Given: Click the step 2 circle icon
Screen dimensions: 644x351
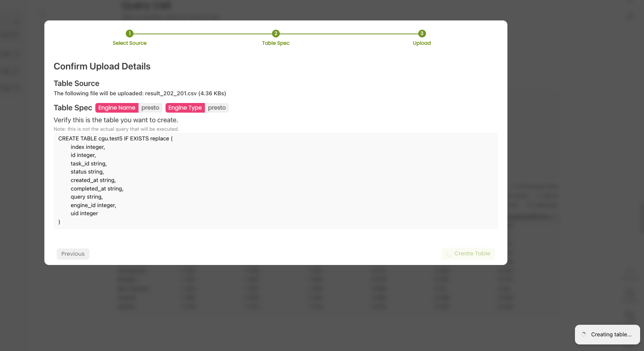Looking at the screenshot, I should [x=276, y=34].
